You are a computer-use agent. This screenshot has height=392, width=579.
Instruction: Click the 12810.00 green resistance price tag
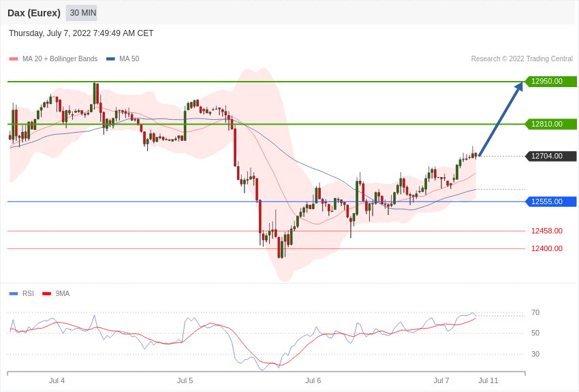pos(550,124)
